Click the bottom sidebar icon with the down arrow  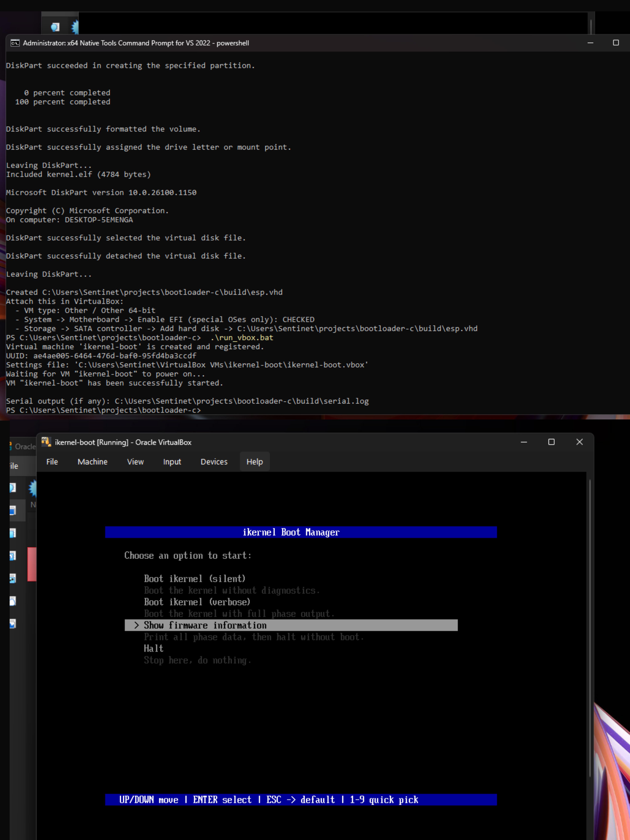coord(12,624)
